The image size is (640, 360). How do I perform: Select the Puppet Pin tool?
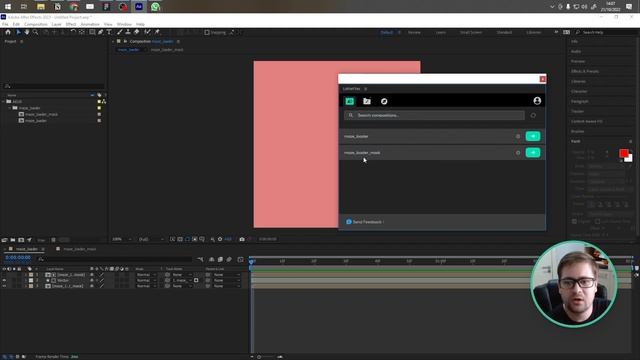(x=157, y=32)
